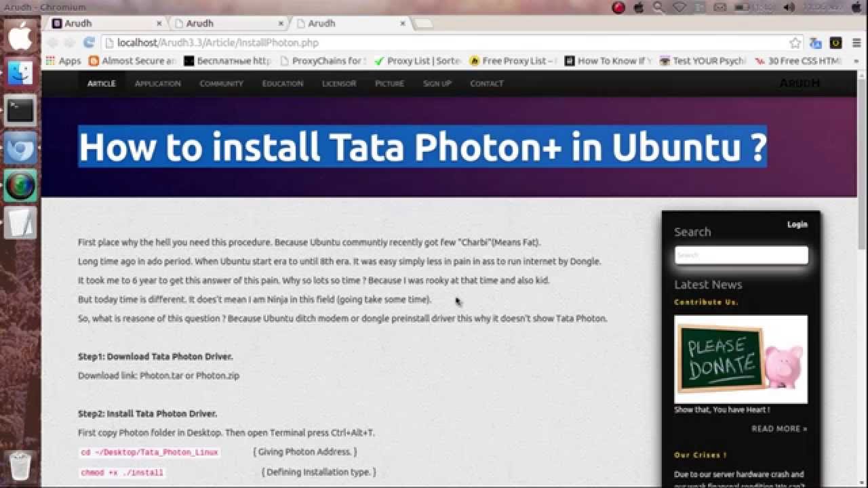Go back with the browser back arrow

pyautogui.click(x=53, y=43)
